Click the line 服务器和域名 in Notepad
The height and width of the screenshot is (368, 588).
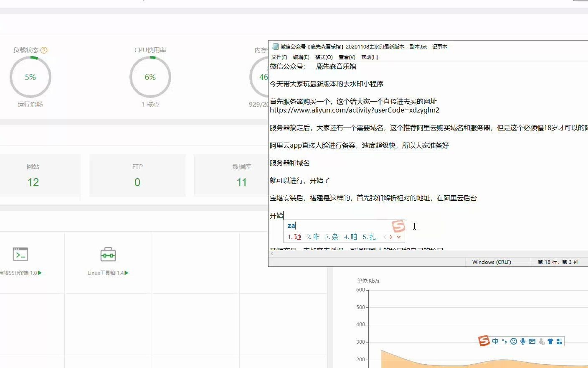[290, 163]
